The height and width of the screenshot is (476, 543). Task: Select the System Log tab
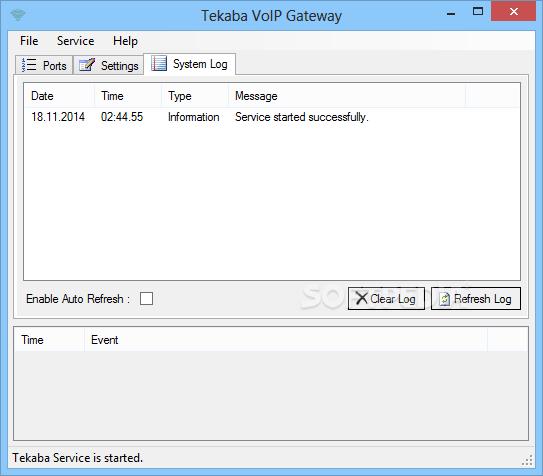coord(189,64)
